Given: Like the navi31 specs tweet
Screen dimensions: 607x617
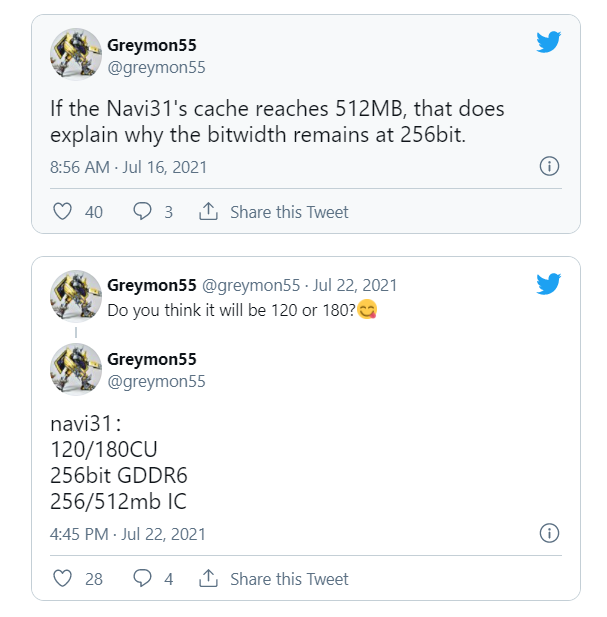Looking at the screenshot, I should 62,578.
